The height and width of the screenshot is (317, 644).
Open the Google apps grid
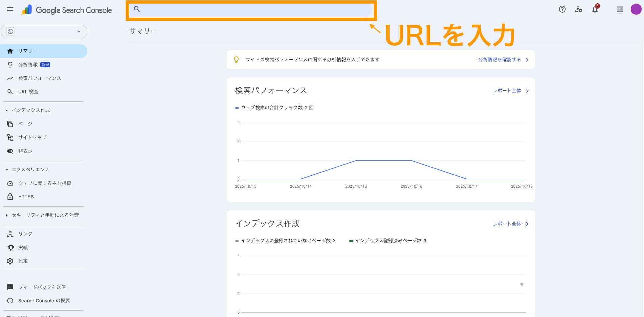(620, 9)
